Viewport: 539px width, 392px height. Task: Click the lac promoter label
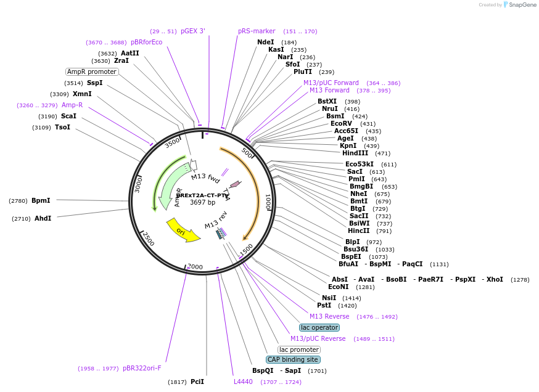click(x=300, y=349)
